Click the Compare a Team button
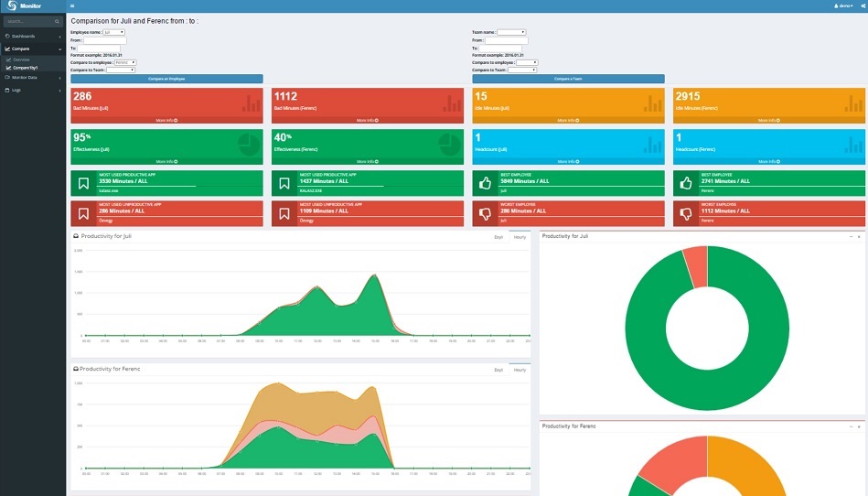This screenshot has height=496, width=868. tap(568, 79)
